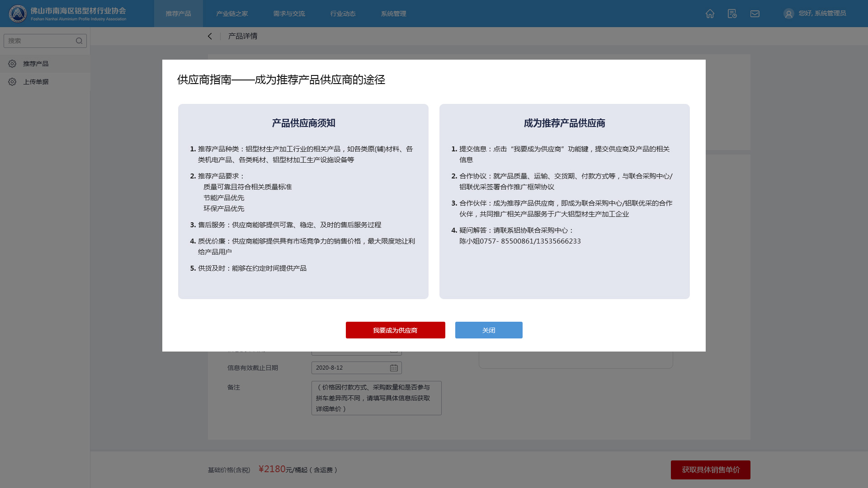Click the search magnifier icon

point(79,41)
